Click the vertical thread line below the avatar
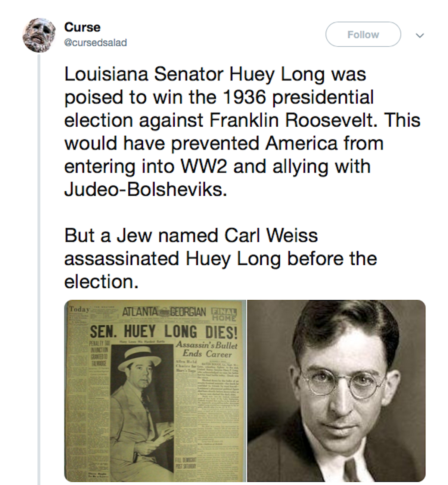Screen dimensions: 448x485 [39, 262]
